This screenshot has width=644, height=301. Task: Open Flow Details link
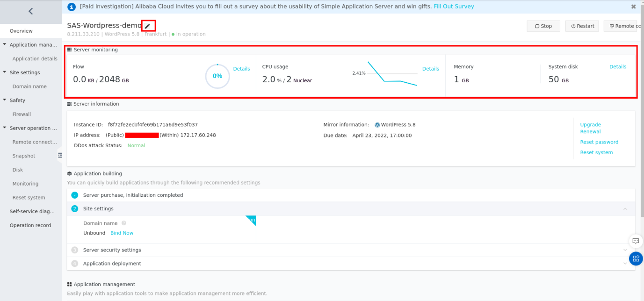(241, 69)
